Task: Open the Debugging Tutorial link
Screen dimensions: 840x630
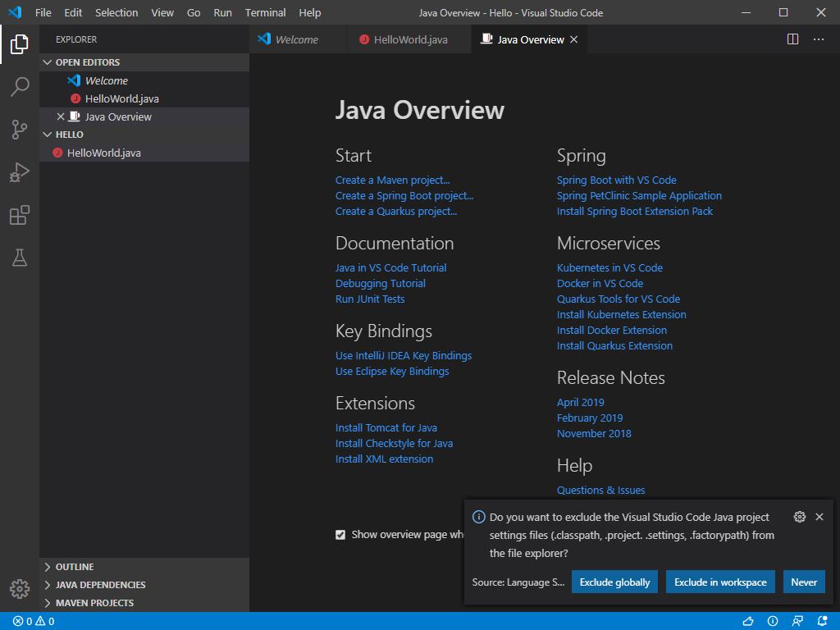Action: tap(381, 283)
